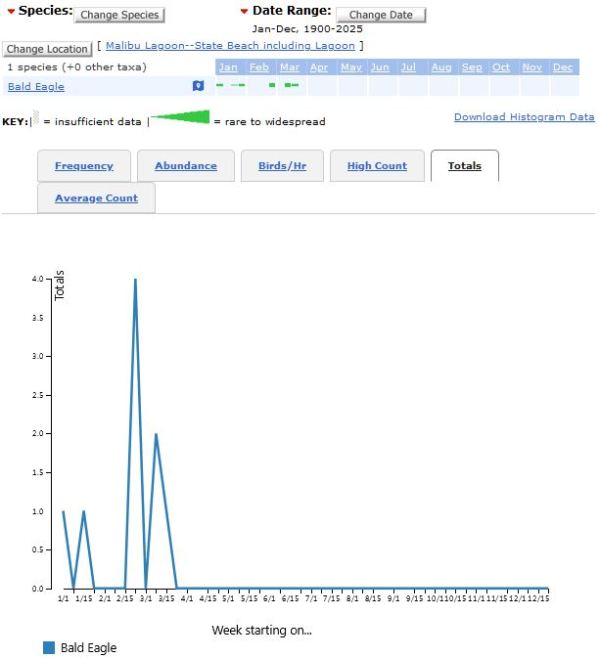Download Histogram Data link
Image resolution: width=600 pixels, height=658 pixels.
[x=524, y=117]
